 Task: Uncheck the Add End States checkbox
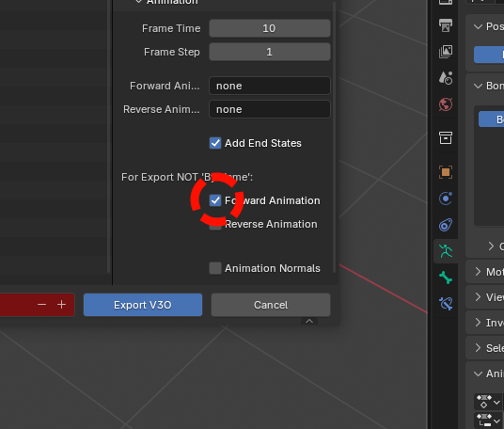click(215, 143)
